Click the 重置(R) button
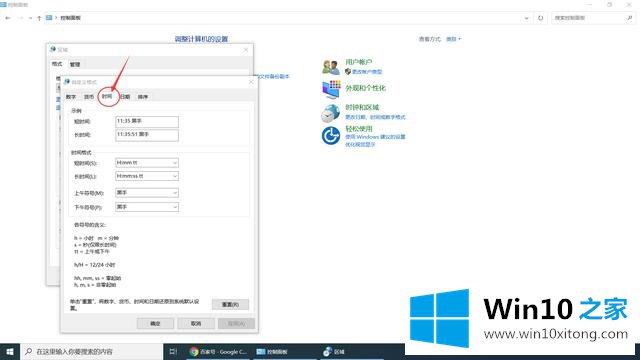640x360 pixels. (230, 304)
